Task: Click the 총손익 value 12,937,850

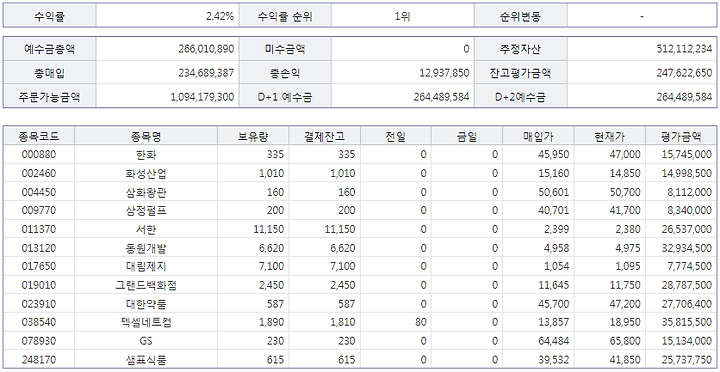Action: [x=444, y=73]
